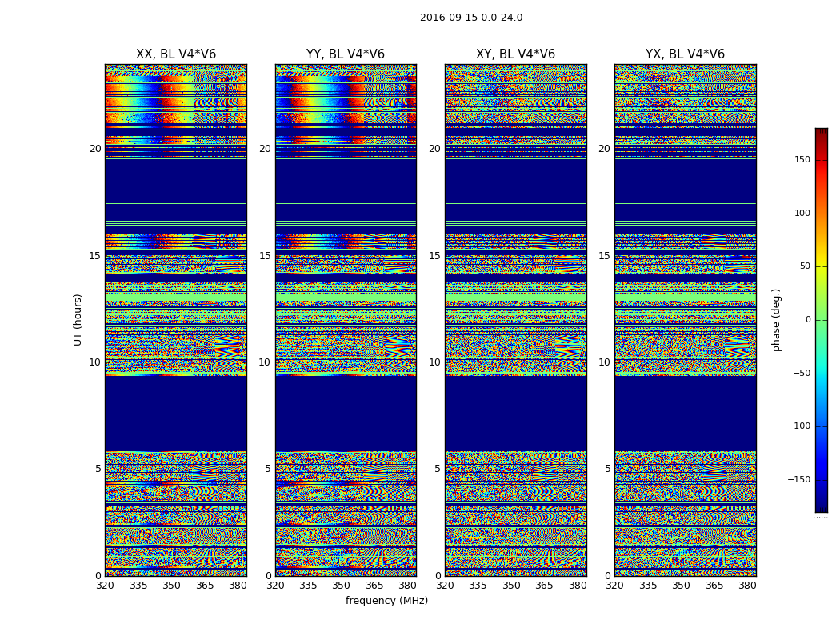
Task: Click the YX phase waterfall plot
Action: 685,320
